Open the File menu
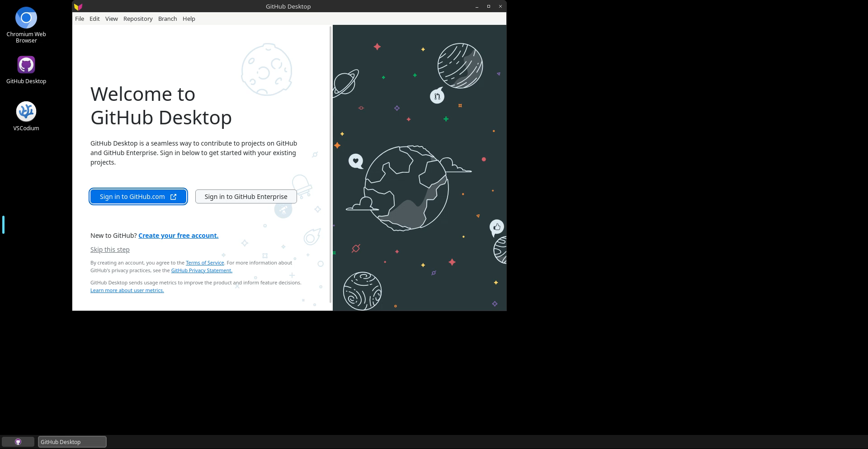868x449 pixels. click(x=80, y=19)
